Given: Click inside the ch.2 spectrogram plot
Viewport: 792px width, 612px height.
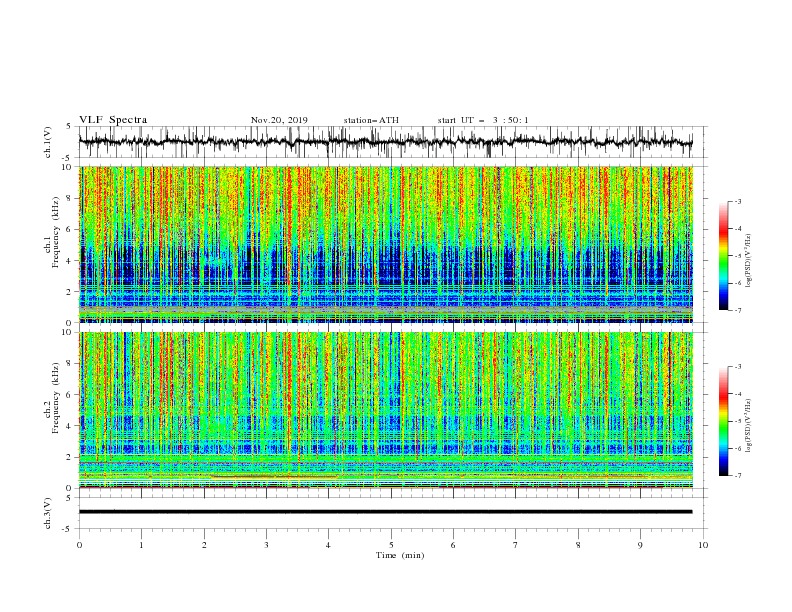Looking at the screenshot, I should (386, 410).
